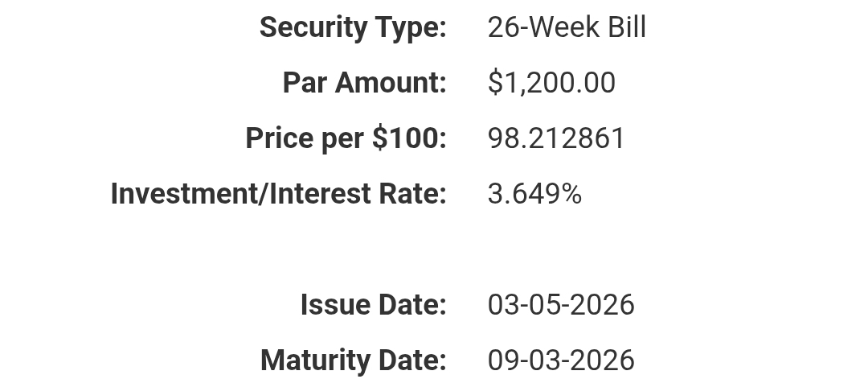Select the 26-Week Bill value
868x379 pixels.
(x=567, y=27)
